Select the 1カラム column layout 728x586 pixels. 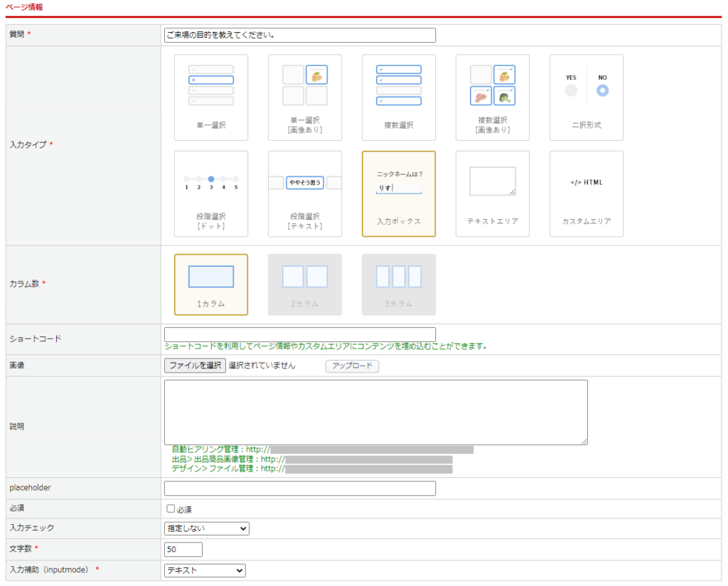pyautogui.click(x=211, y=284)
